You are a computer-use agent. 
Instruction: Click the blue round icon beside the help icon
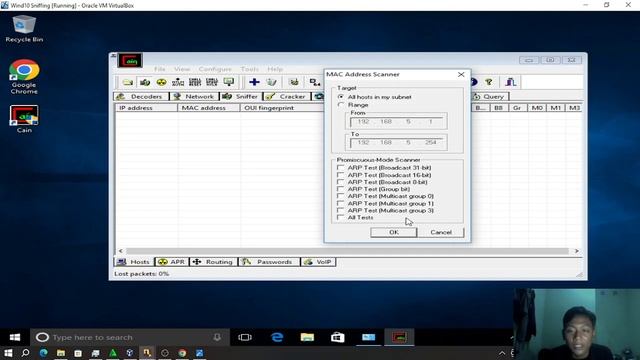(x=474, y=82)
